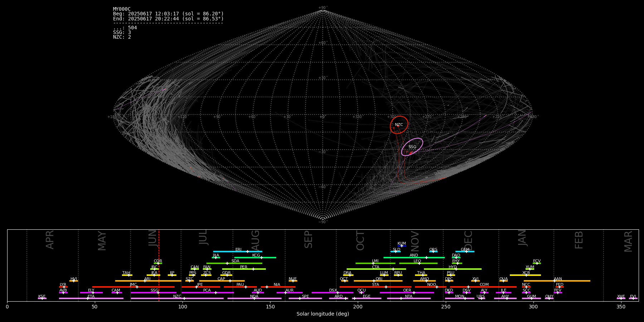
Task: Click the PER shower bar label
Action: point(244,267)
